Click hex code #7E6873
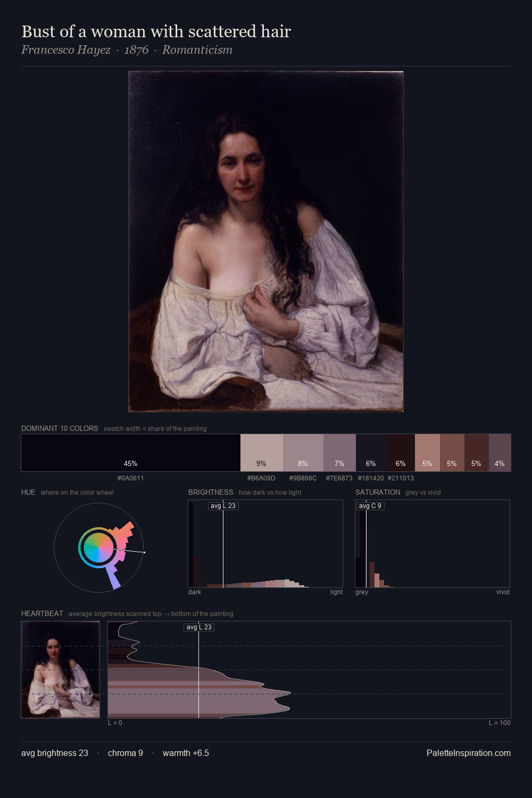This screenshot has height=798, width=532. [x=339, y=478]
